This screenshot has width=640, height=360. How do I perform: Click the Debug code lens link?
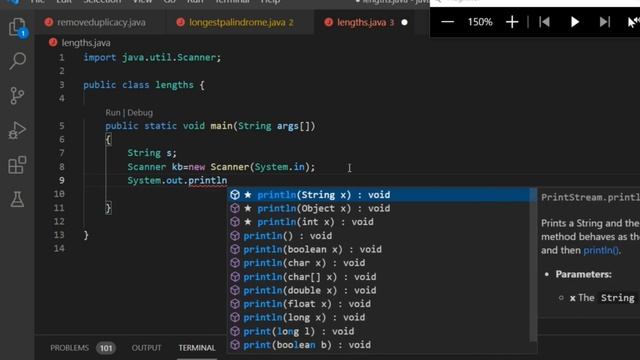click(x=140, y=113)
